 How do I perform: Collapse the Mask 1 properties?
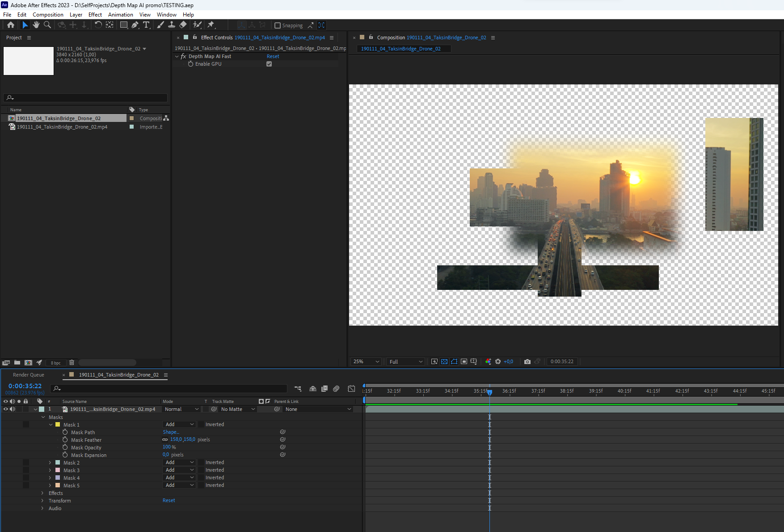click(x=51, y=424)
